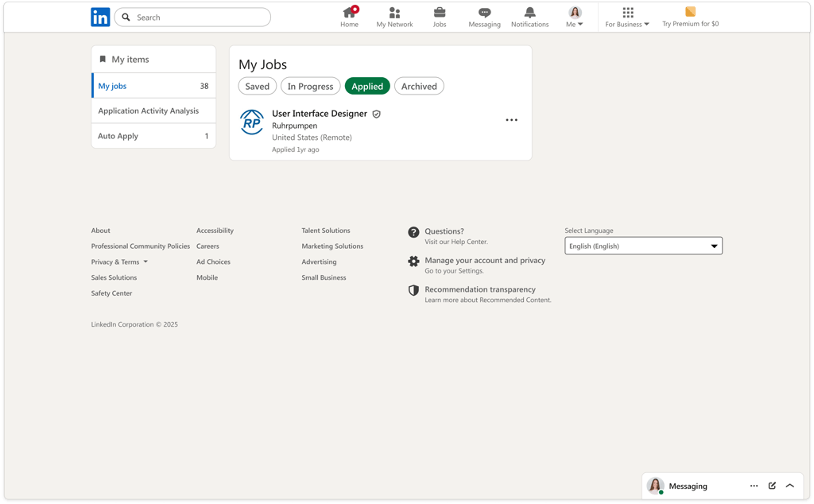Image resolution: width=814 pixels, height=504 pixels.
Task: Open Safety Center footer link
Action: (x=111, y=293)
